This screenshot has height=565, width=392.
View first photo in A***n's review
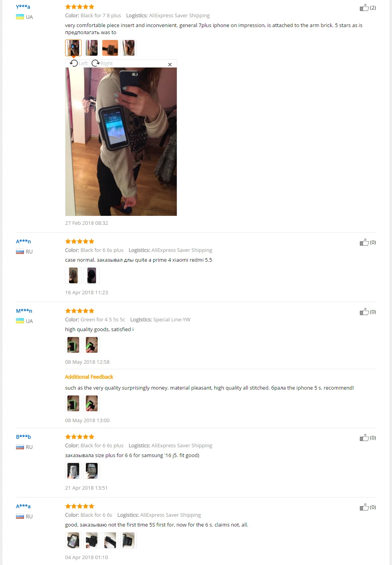point(73,275)
